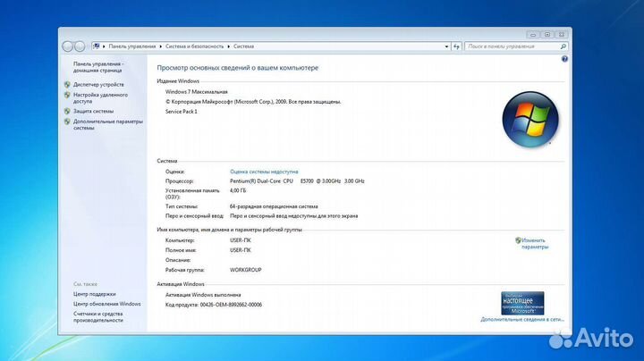Click the genuine Microsoft software badge

522,303
